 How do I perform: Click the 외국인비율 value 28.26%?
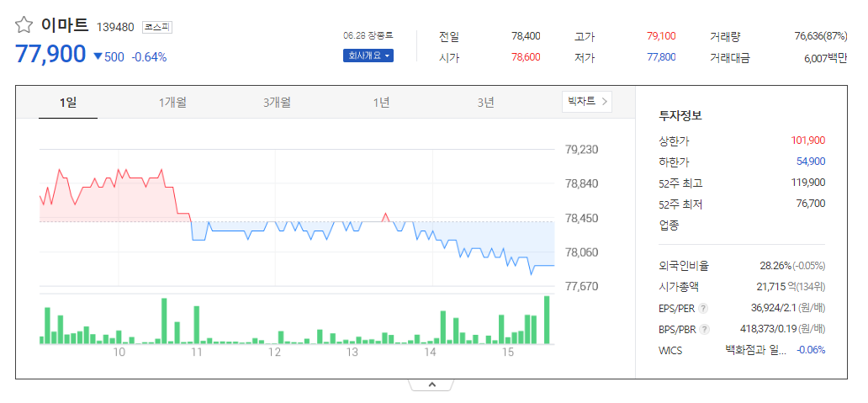click(x=775, y=266)
